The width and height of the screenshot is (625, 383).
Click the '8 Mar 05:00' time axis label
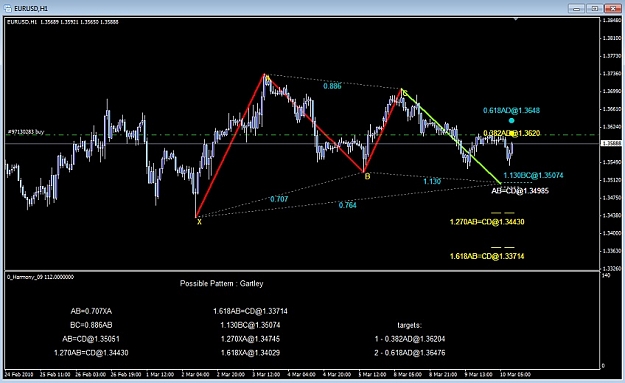pyautogui.click(x=408, y=375)
